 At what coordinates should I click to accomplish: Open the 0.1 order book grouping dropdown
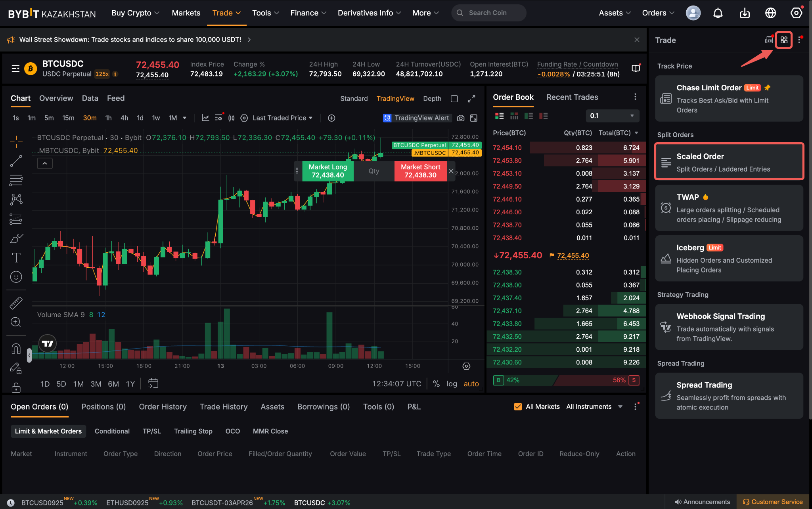pos(612,116)
